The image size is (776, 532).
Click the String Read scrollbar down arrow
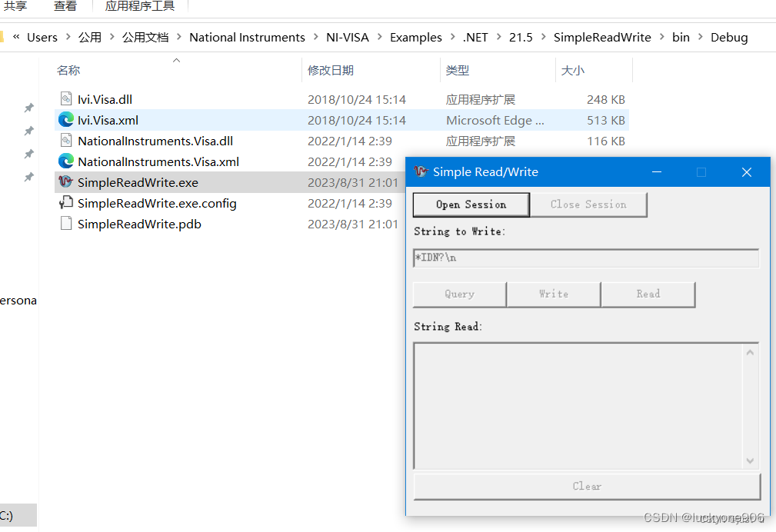coord(751,461)
